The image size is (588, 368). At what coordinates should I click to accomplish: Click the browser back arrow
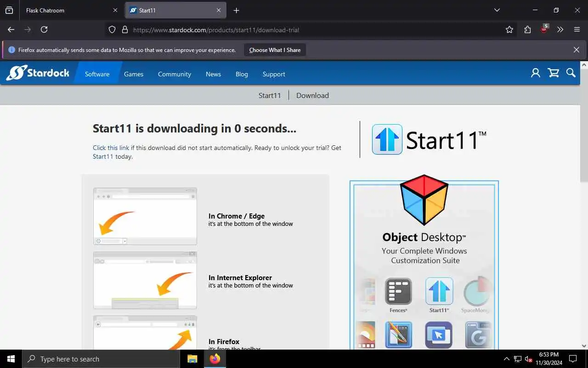click(x=11, y=29)
